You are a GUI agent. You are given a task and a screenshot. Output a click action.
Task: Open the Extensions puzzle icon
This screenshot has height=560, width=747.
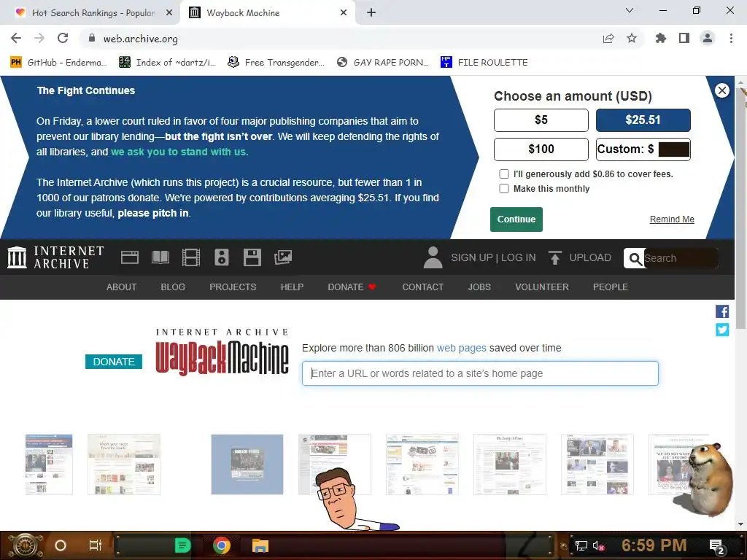click(x=661, y=38)
